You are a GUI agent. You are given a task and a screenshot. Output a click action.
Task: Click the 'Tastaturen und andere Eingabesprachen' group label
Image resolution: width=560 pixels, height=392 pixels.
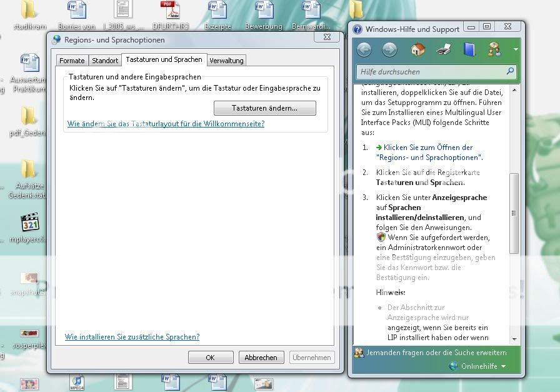(x=135, y=77)
